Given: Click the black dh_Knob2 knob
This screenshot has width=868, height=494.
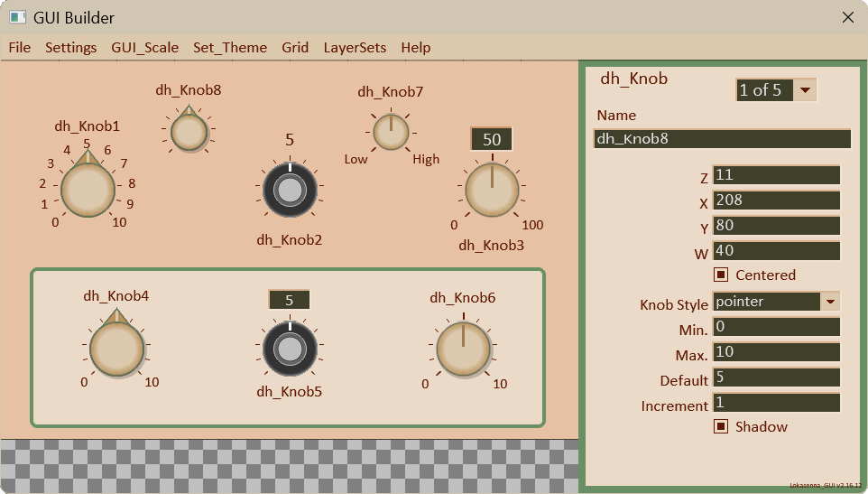Looking at the screenshot, I should [x=290, y=190].
